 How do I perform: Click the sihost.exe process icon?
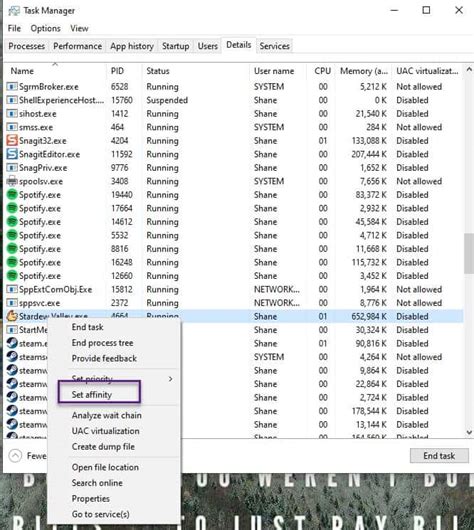12,114
